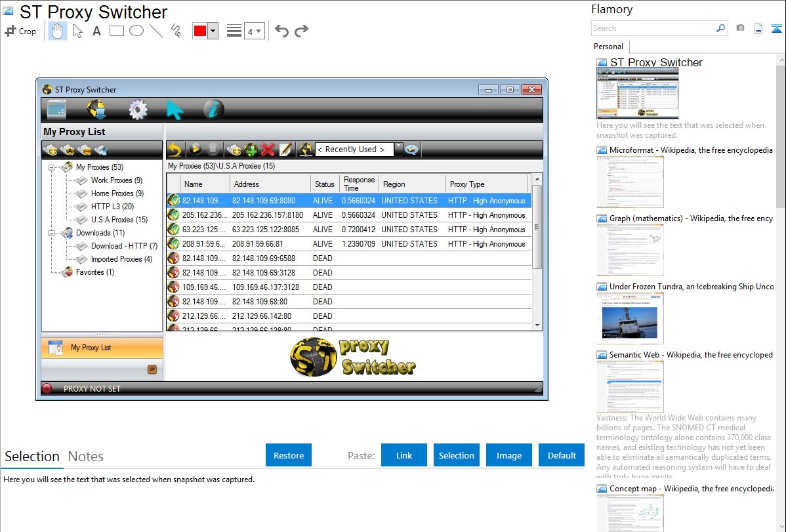The image size is (786, 532).
Task: Click the Paste Image button
Action: tap(508, 455)
